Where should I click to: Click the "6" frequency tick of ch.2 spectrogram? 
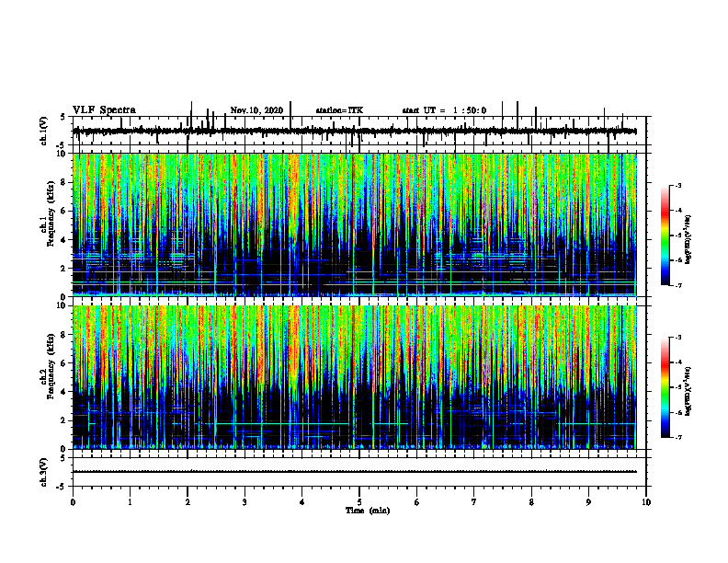point(64,363)
